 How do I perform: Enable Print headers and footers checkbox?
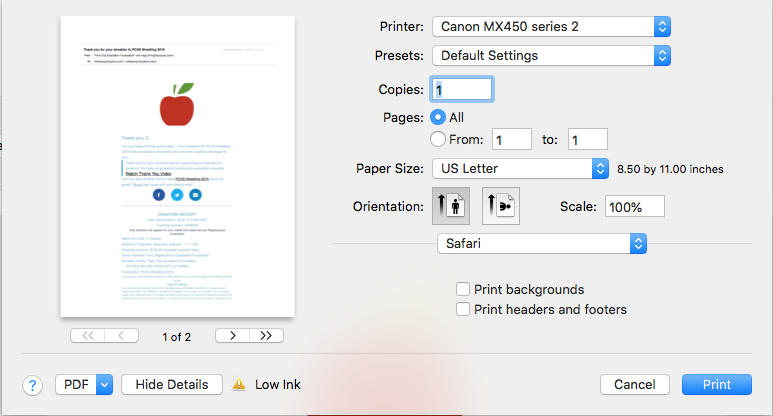pos(462,309)
